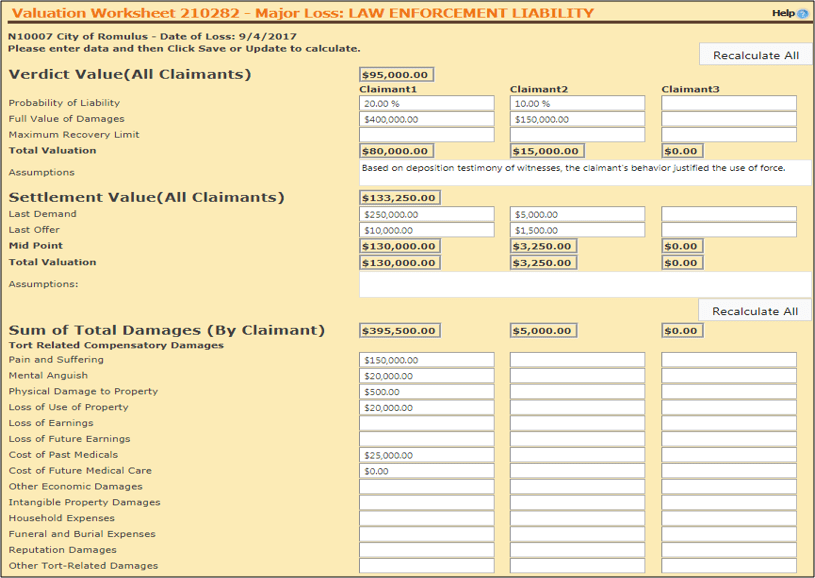Click the top Recalculate All button
Viewport: 815px width, 578px height.
pos(755,54)
